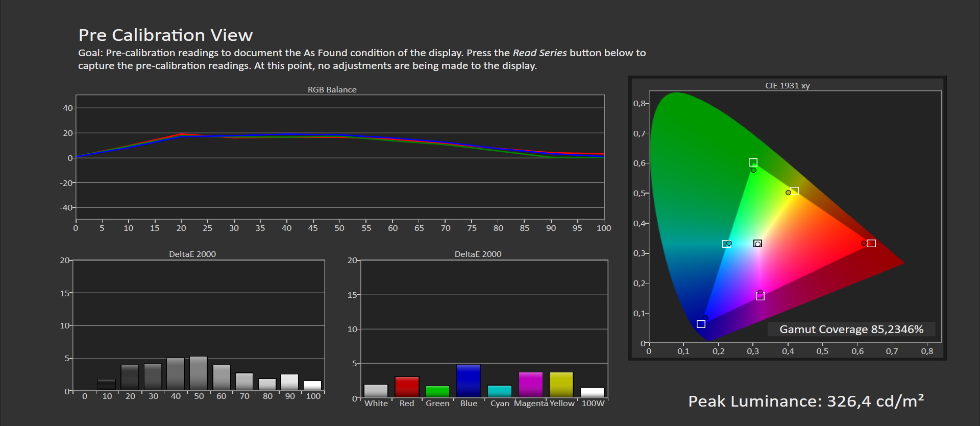Screen dimensions: 980x426
Task: Select the Magenta DeltaE bar
Action: tap(530, 385)
